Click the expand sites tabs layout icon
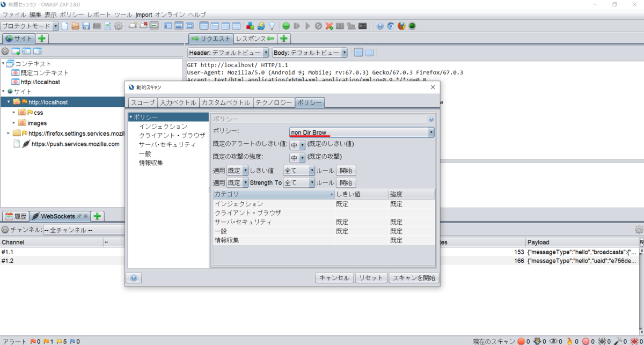 tap(168, 26)
